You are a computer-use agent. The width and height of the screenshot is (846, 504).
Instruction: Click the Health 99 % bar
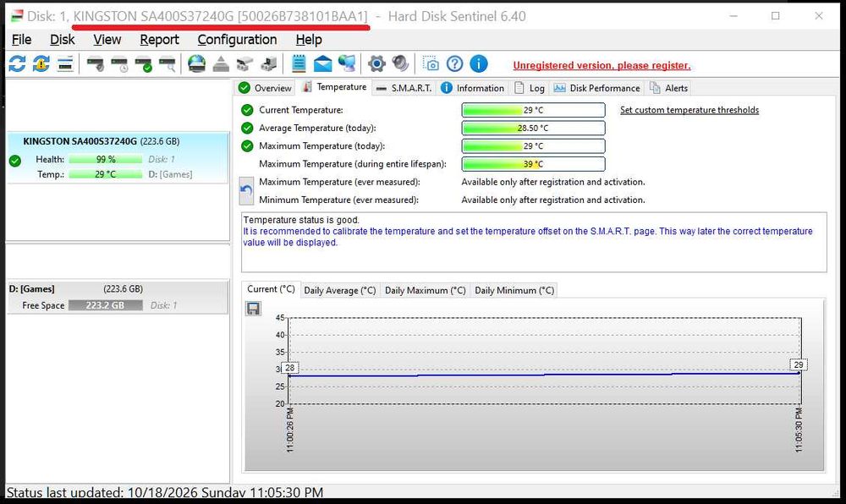106,159
